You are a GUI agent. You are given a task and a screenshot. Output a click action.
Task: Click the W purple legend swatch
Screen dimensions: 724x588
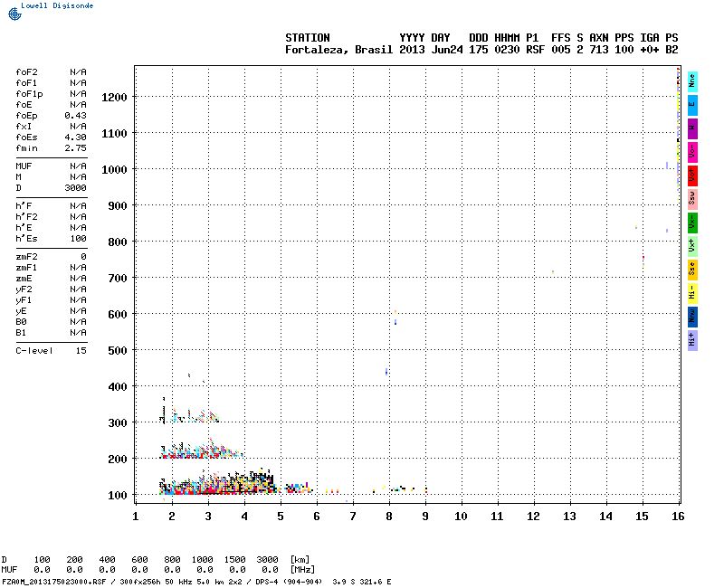coord(692,128)
